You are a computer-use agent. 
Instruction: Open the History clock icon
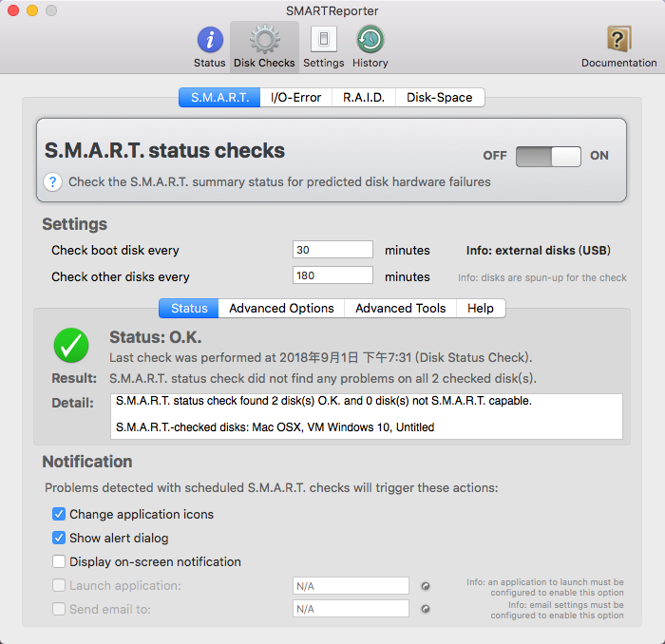pyautogui.click(x=370, y=40)
